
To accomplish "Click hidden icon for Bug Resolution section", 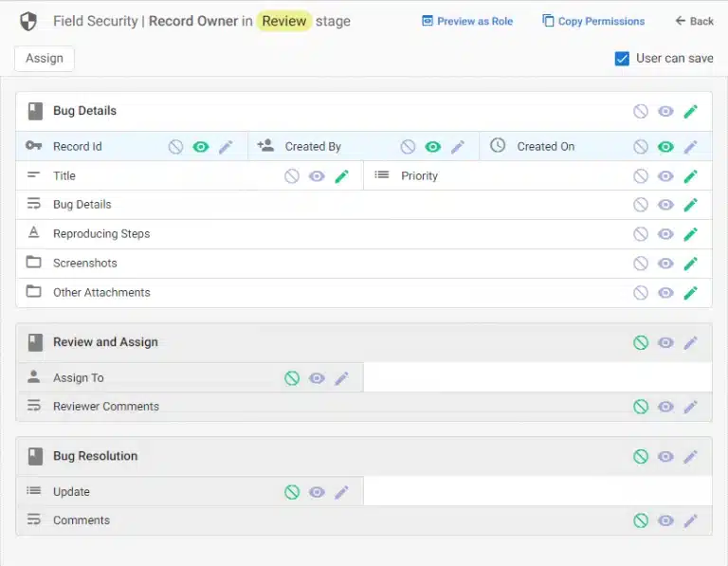I will tap(641, 456).
